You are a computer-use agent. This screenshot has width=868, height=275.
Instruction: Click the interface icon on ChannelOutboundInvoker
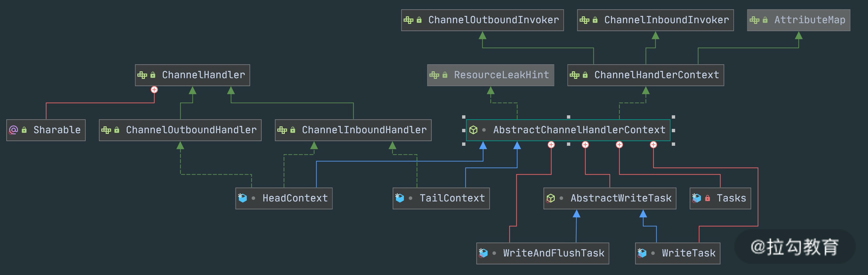(409, 20)
